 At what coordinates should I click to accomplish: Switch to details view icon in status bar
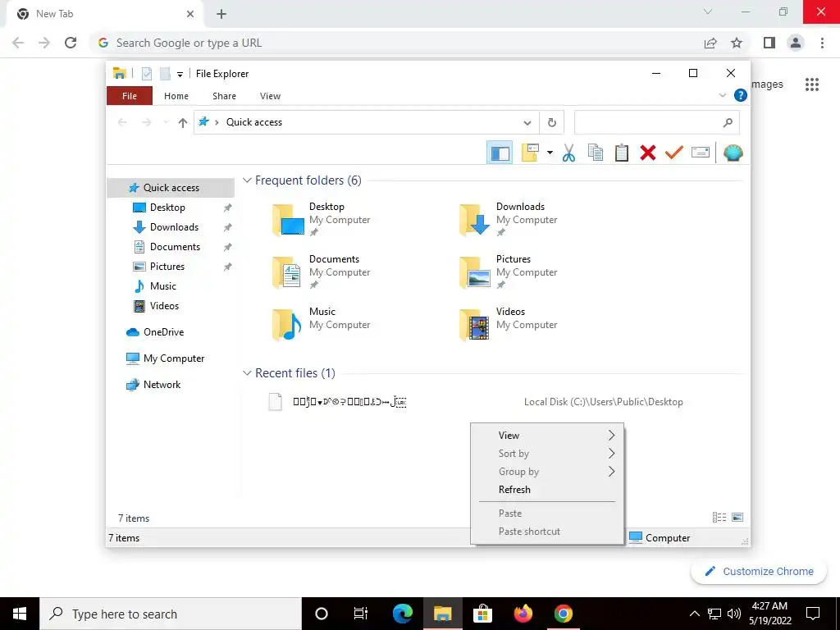click(x=719, y=518)
